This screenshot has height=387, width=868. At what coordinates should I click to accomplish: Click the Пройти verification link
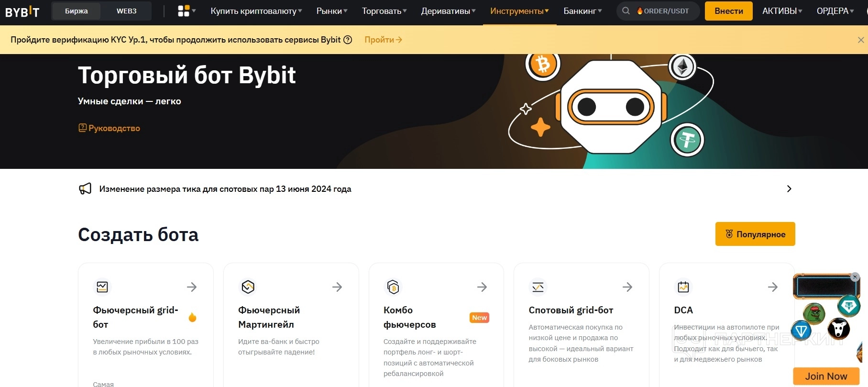click(383, 40)
